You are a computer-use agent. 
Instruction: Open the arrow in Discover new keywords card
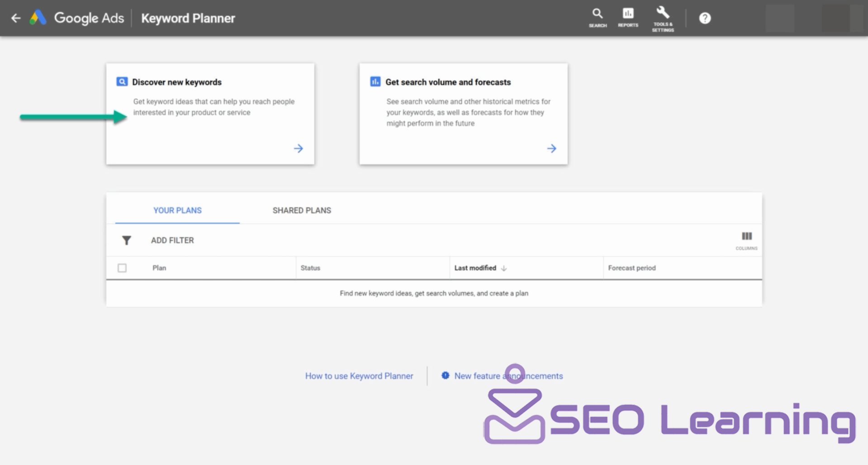point(298,149)
